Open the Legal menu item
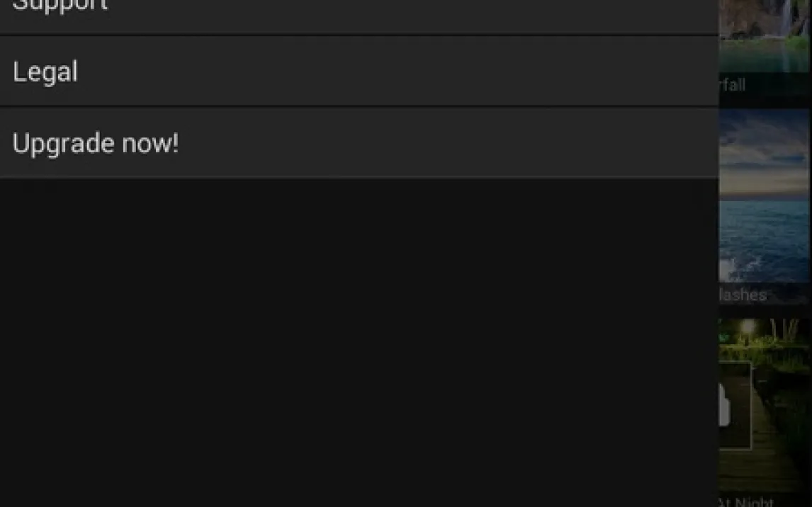The image size is (812, 507). [213, 72]
